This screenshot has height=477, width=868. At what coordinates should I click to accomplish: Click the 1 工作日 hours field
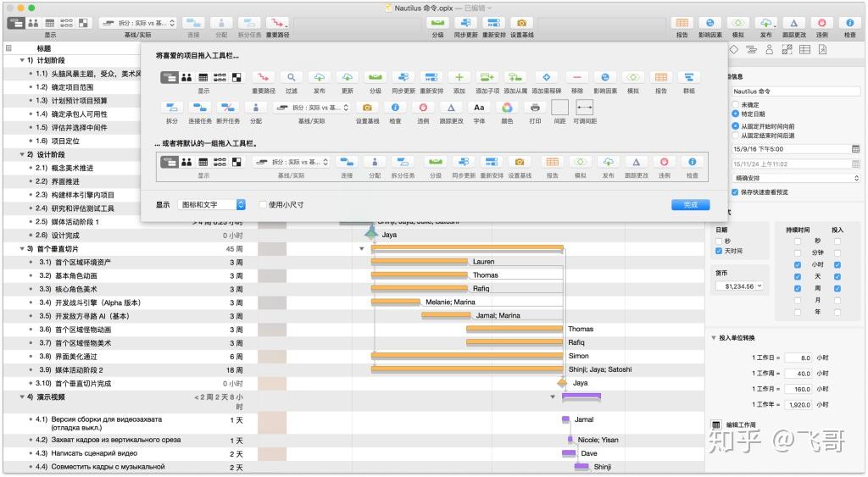798,358
